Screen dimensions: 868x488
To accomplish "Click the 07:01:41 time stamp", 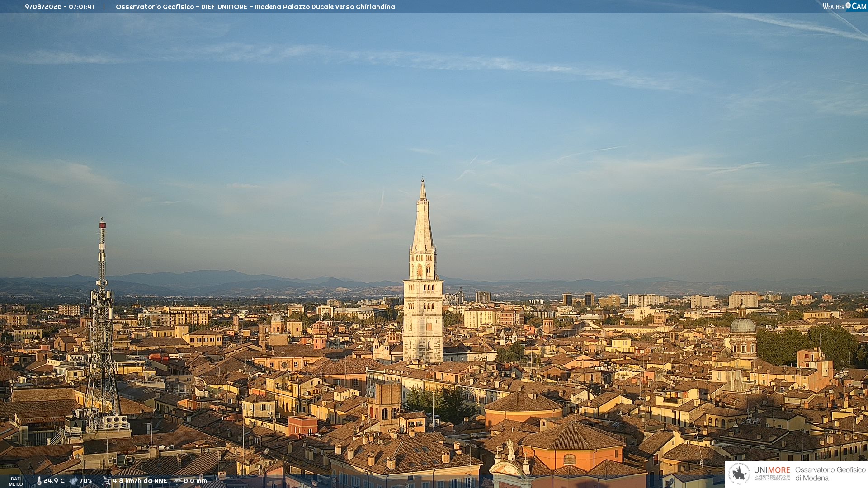I will 81,7.
